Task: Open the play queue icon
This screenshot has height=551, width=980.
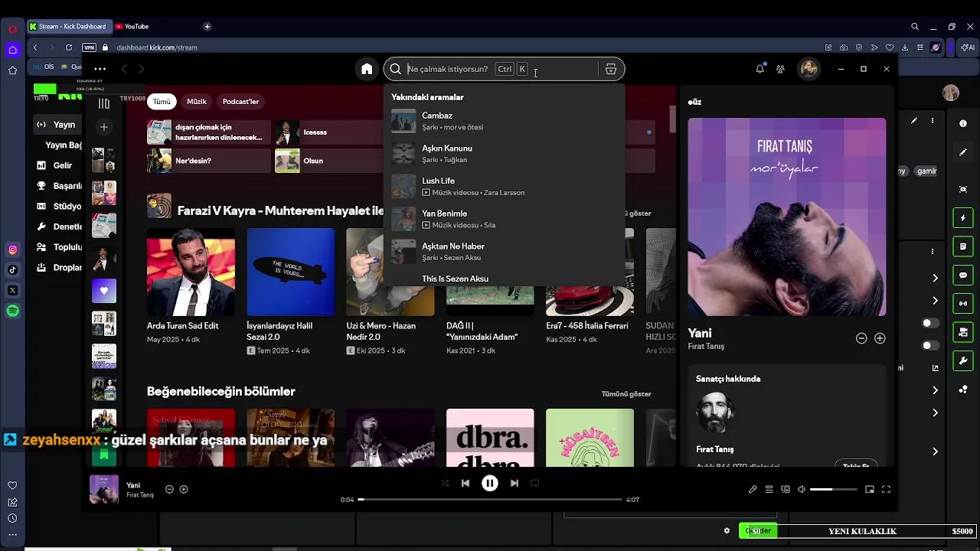Action: click(x=769, y=489)
